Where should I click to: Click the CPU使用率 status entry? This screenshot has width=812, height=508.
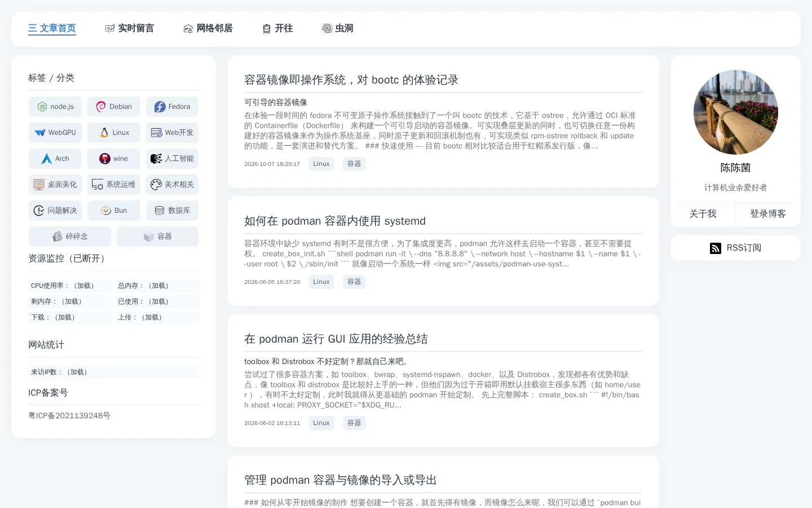pyautogui.click(x=70, y=286)
